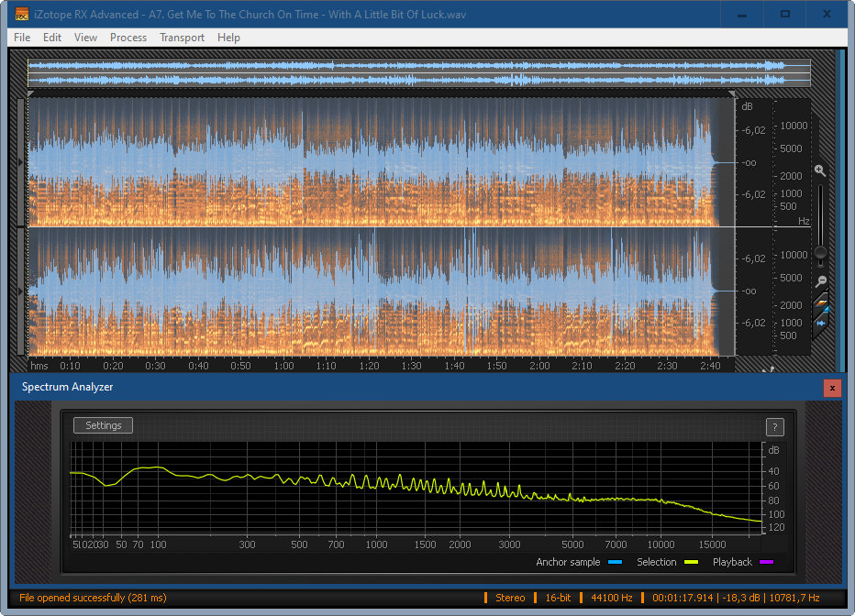Click the vertical zoom slider knob
The height and width of the screenshot is (616, 855).
point(820,253)
